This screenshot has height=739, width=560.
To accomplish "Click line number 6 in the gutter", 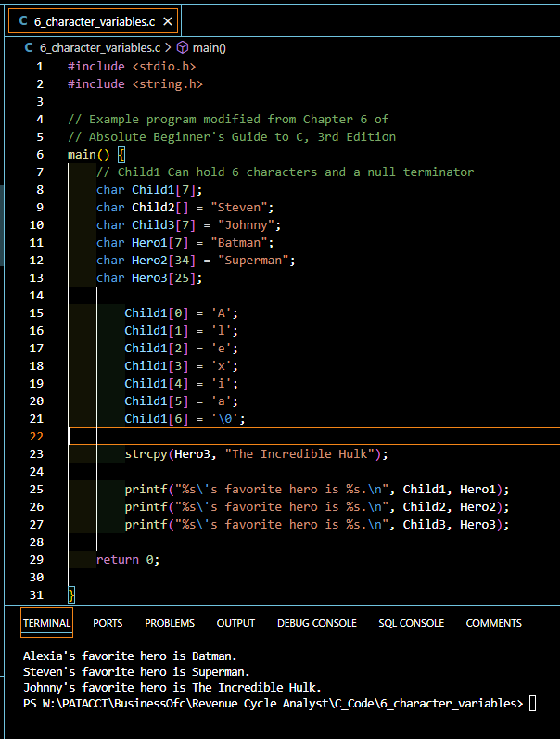I will (x=40, y=155).
